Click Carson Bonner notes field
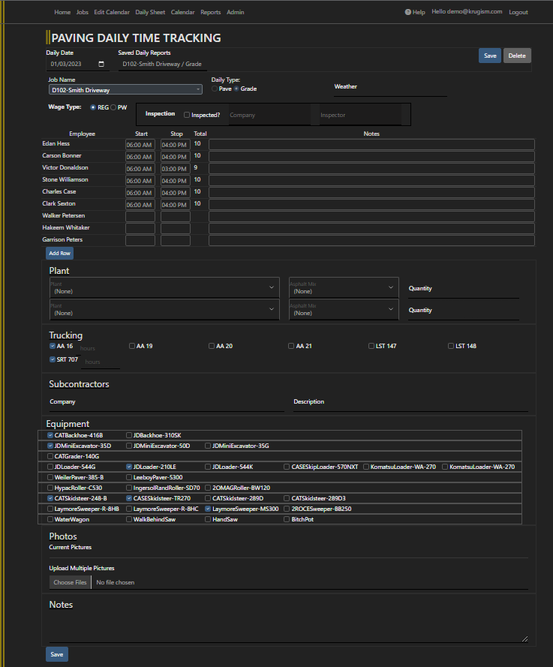The width and height of the screenshot is (553, 667). click(371, 157)
